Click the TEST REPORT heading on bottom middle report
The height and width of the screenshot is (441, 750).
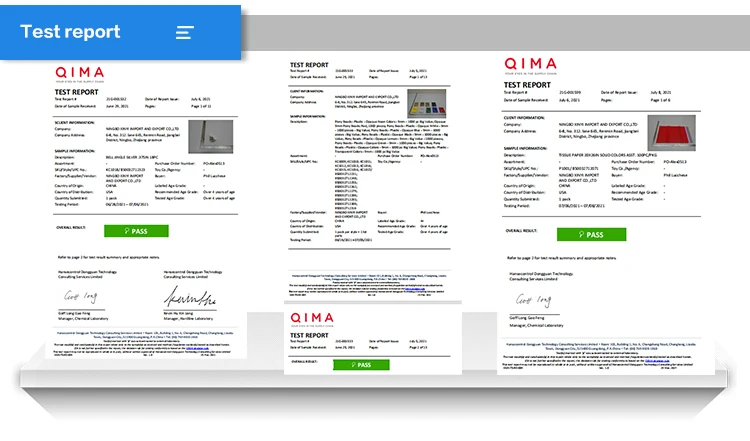309,335
